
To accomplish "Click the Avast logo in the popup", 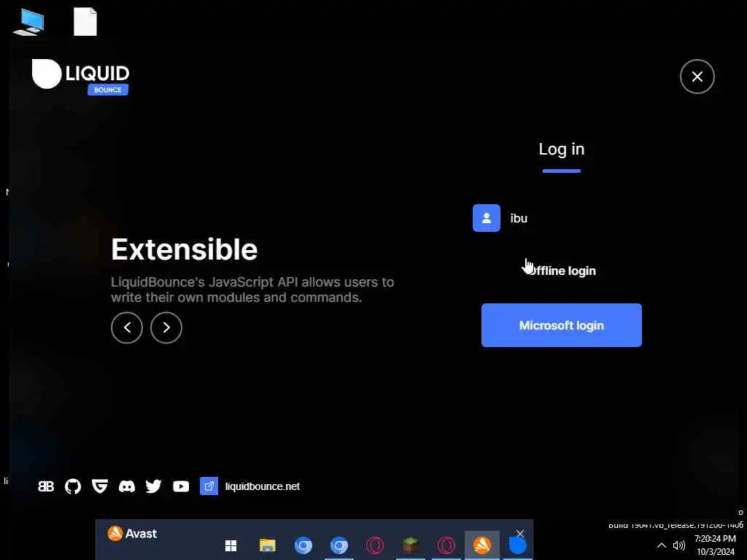I will [132, 533].
